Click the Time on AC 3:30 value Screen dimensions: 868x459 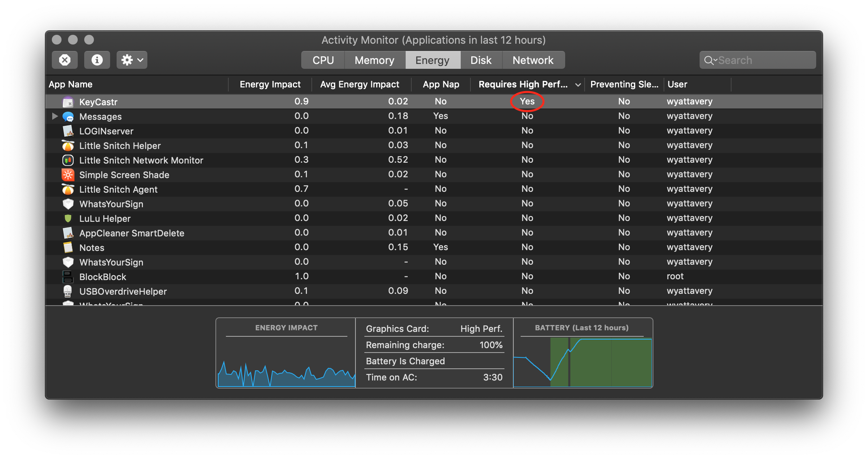coord(493,377)
